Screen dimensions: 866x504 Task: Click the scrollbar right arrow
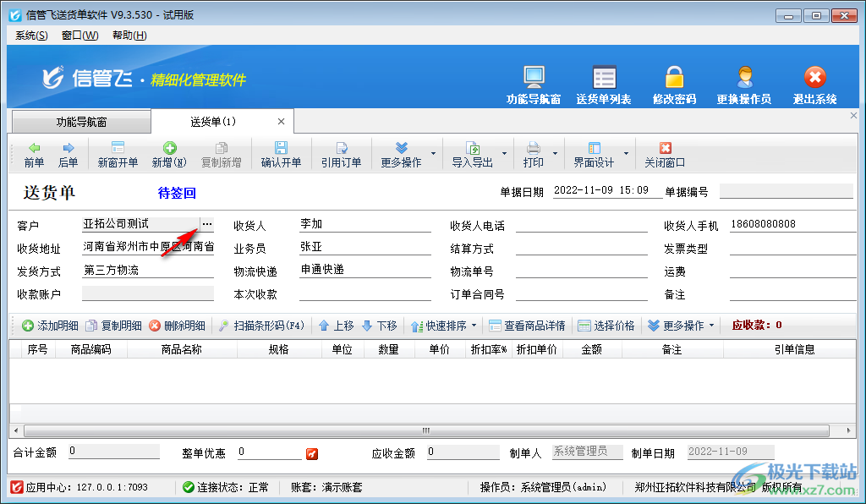click(x=848, y=430)
